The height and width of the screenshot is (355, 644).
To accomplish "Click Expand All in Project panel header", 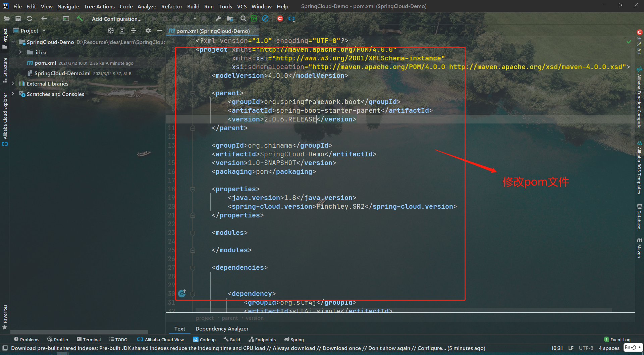I will point(122,31).
